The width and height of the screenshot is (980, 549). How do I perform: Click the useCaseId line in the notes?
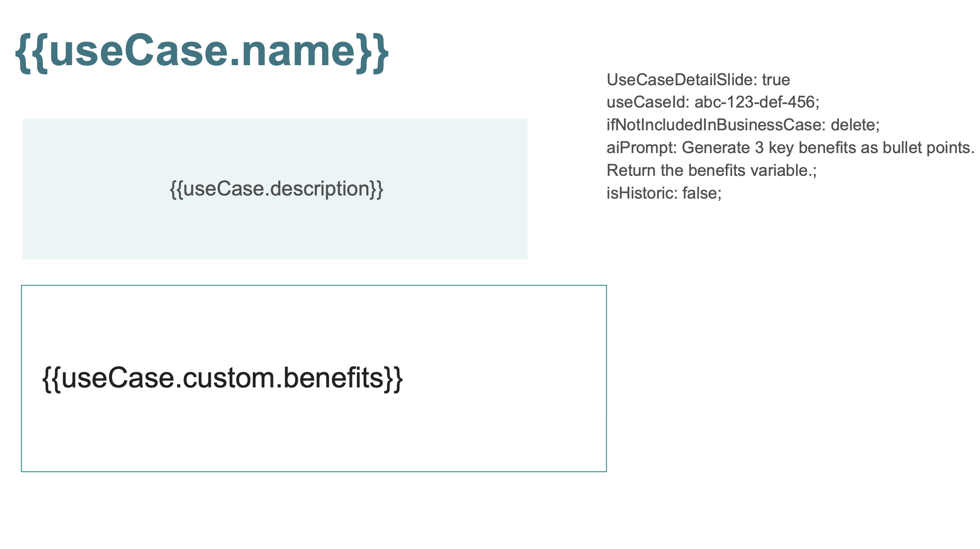point(713,102)
